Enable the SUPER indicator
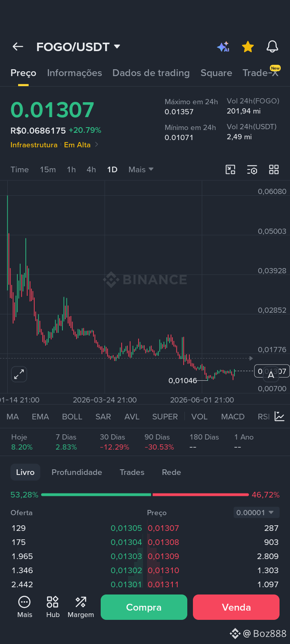 point(165,417)
